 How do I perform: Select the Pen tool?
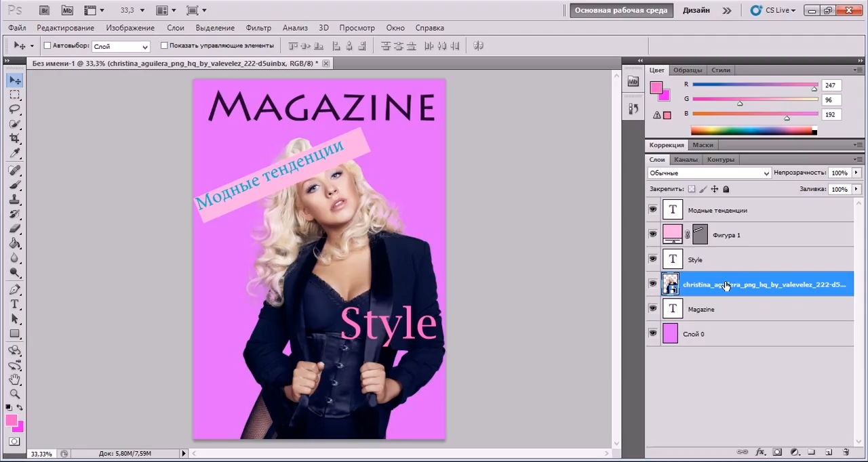coord(14,289)
